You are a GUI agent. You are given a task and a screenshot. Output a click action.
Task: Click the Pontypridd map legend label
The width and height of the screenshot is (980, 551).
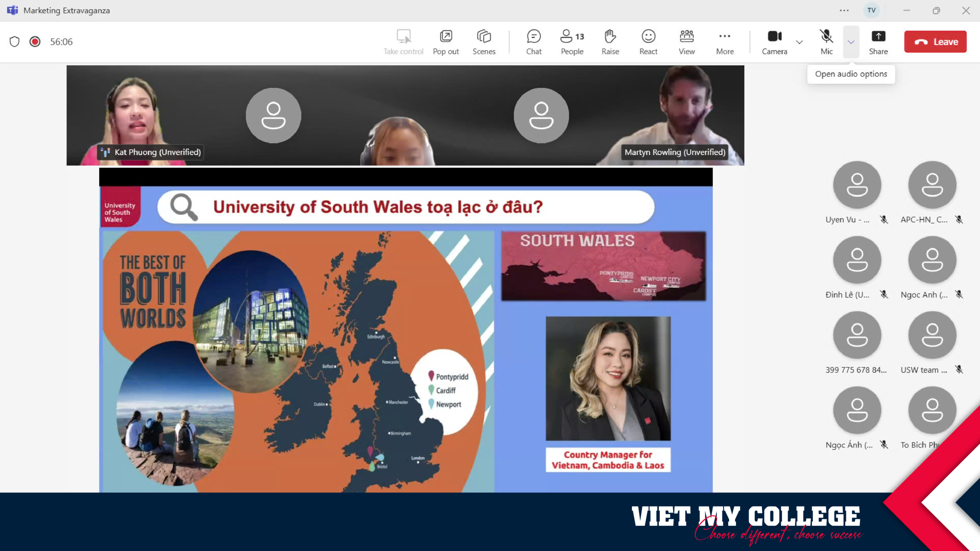tap(452, 377)
